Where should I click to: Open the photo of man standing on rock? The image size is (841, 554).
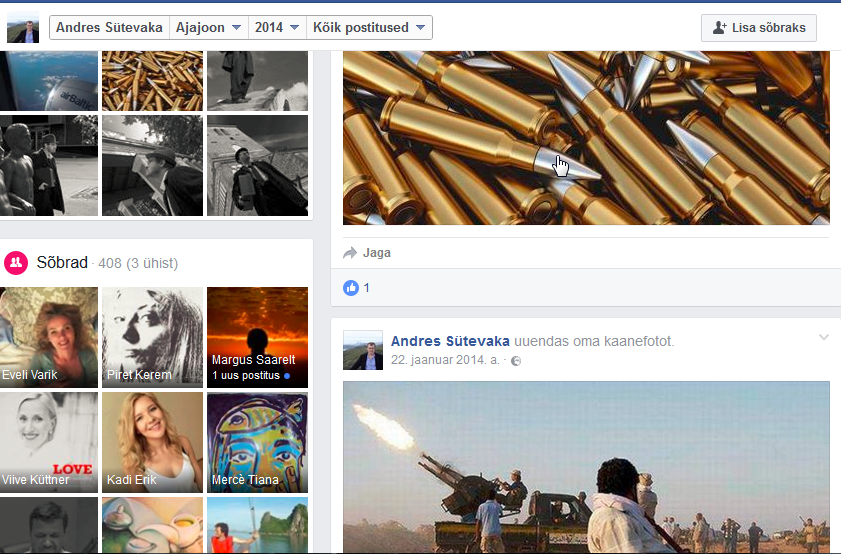(x=257, y=81)
